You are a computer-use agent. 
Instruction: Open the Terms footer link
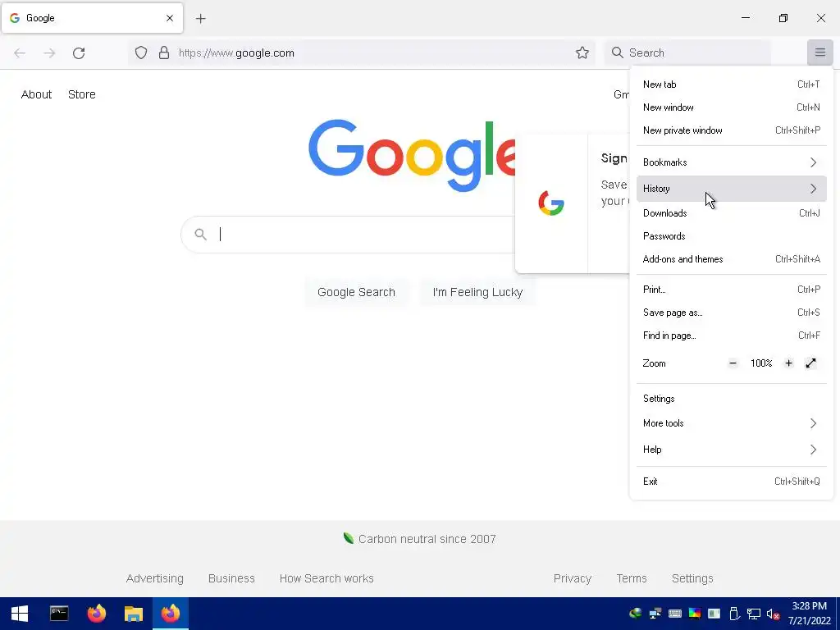[x=632, y=578]
